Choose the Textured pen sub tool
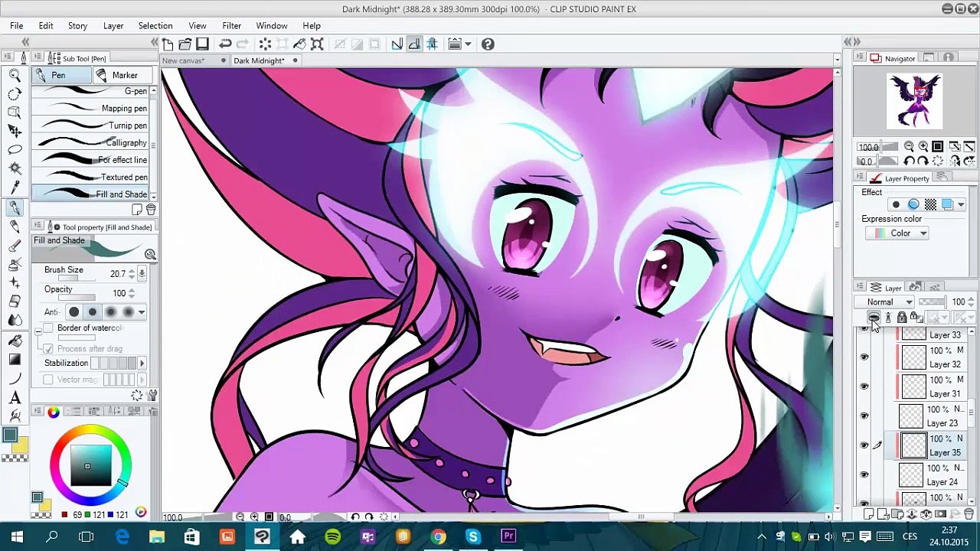This screenshot has width=980, height=551. pos(92,177)
